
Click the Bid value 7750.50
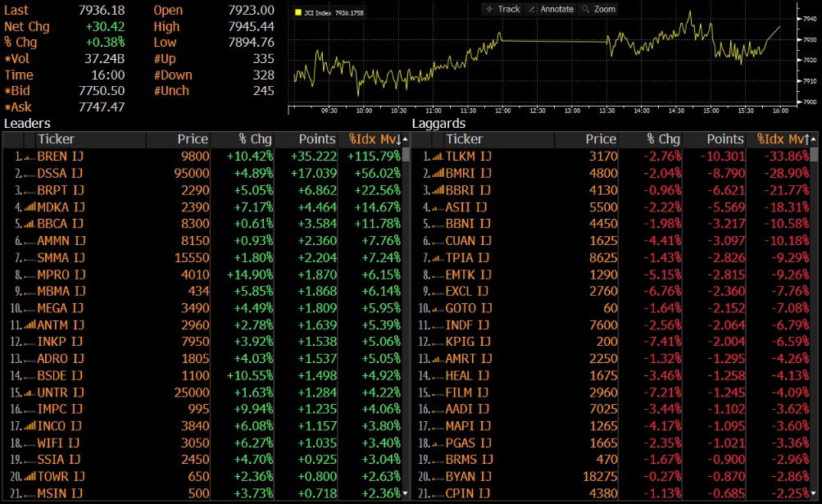point(102,91)
